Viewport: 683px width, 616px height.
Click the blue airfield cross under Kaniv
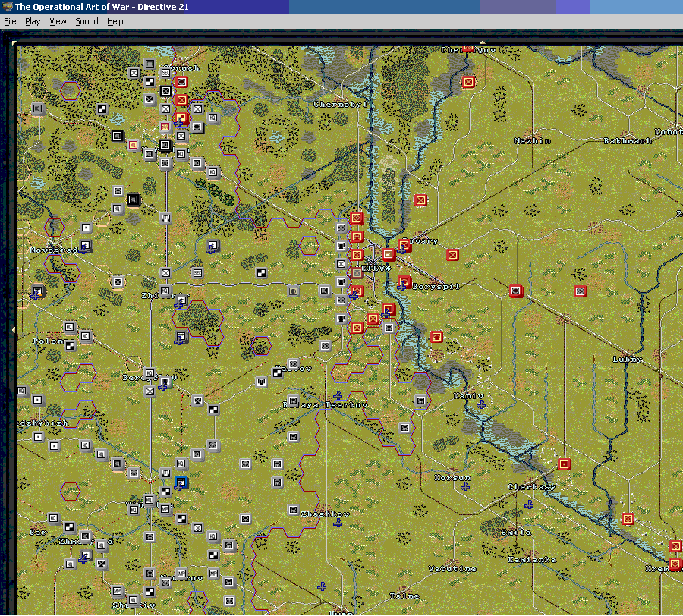pos(481,404)
